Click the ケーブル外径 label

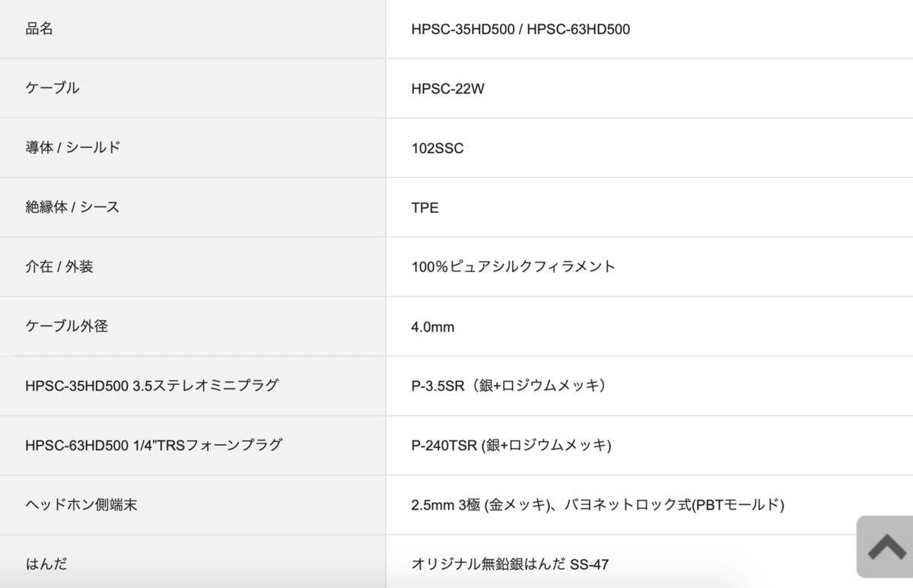(66, 326)
